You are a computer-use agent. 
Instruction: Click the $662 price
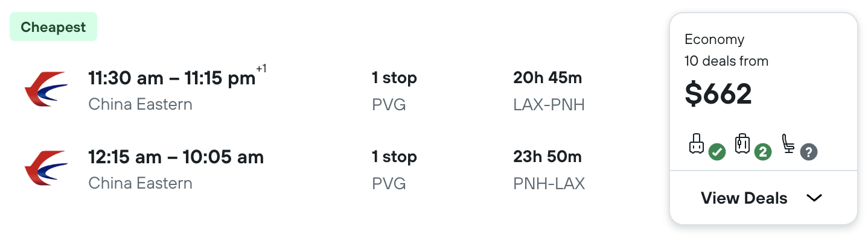pos(718,93)
